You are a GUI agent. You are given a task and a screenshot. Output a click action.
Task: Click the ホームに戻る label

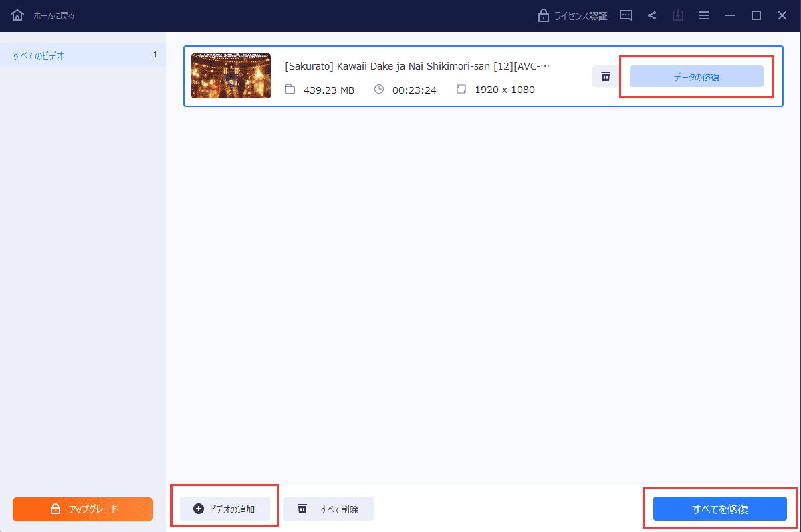pyautogui.click(x=54, y=16)
